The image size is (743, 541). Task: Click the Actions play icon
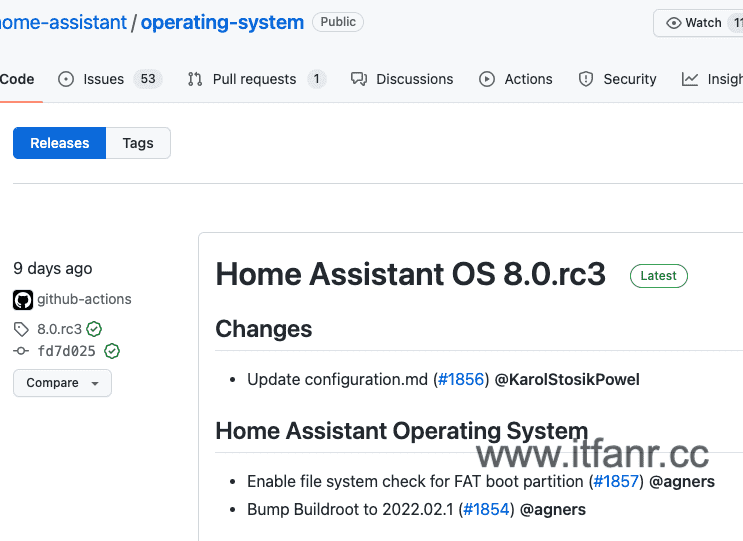pos(487,79)
